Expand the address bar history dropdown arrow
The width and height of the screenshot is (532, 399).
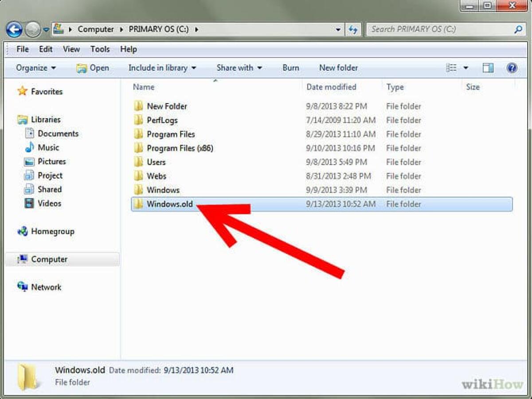338,29
